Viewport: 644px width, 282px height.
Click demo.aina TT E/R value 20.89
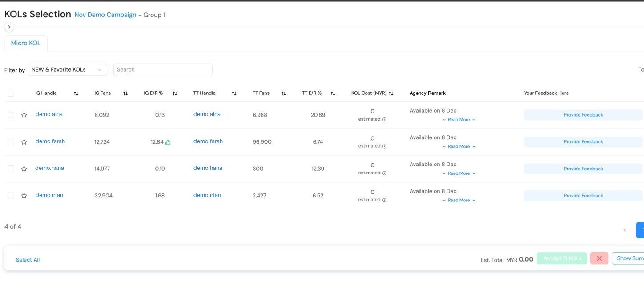318,115
